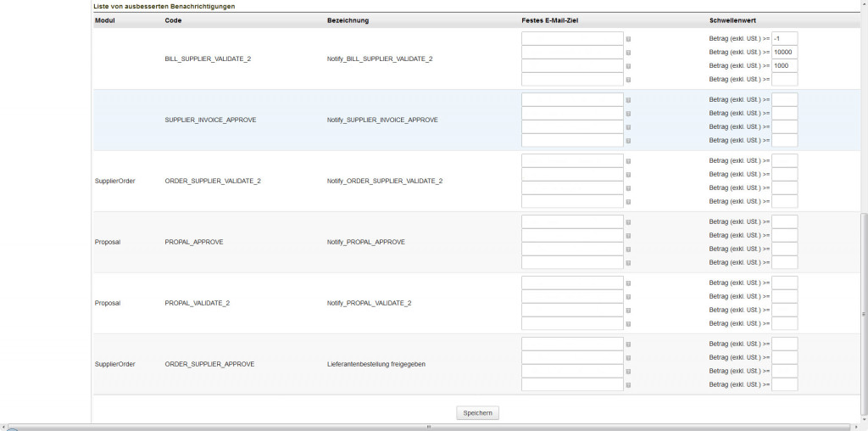This screenshot has width=868, height=431.
Task: Click the Speichern button
Action: click(x=478, y=412)
